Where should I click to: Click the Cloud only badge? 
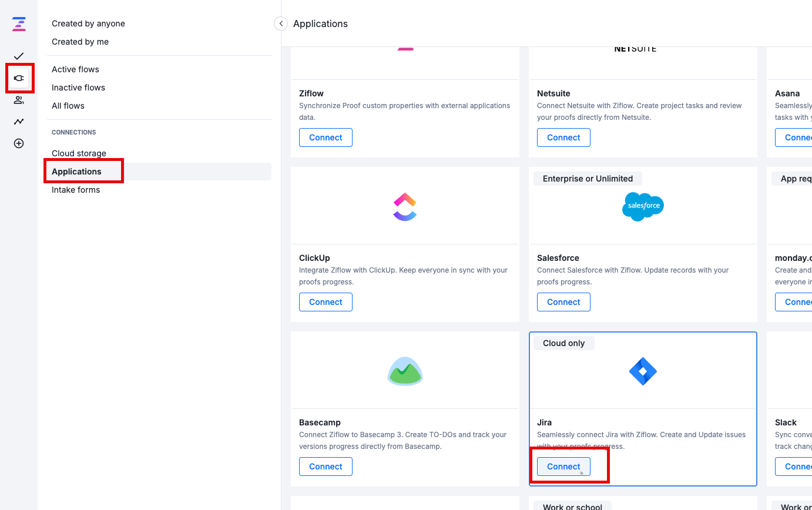tap(563, 343)
